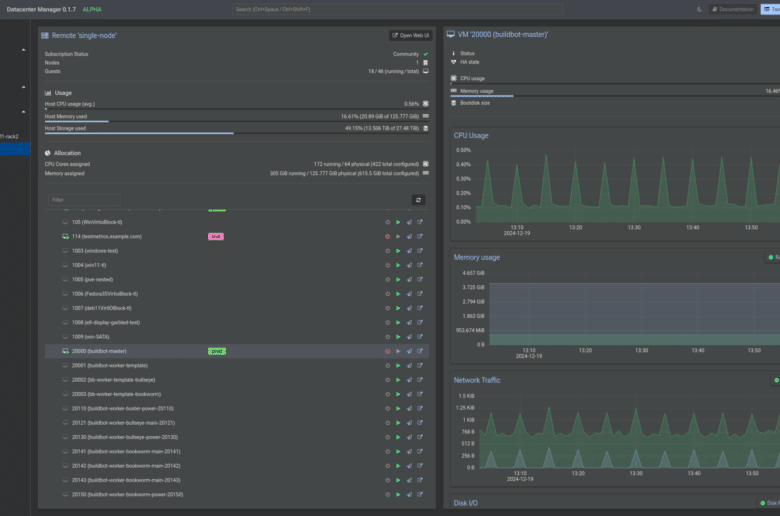
Task: Open VM 20110 buster-power in web UI
Action: coord(420,409)
